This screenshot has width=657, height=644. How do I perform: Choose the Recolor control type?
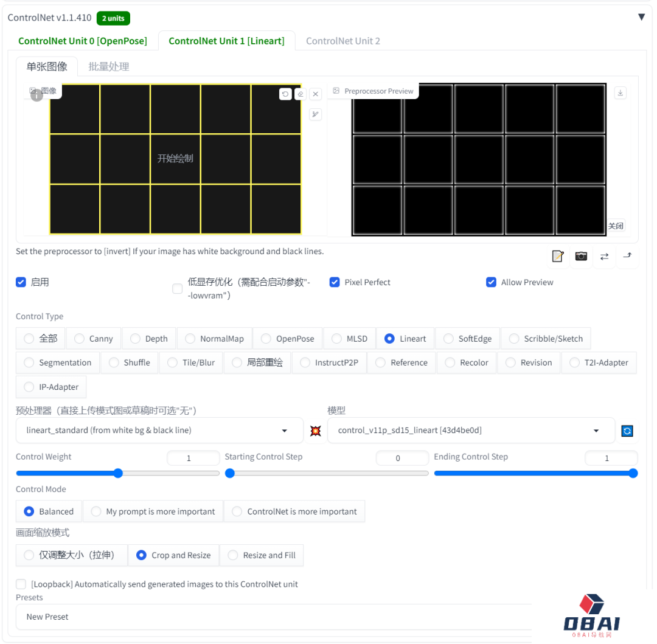[x=467, y=362]
